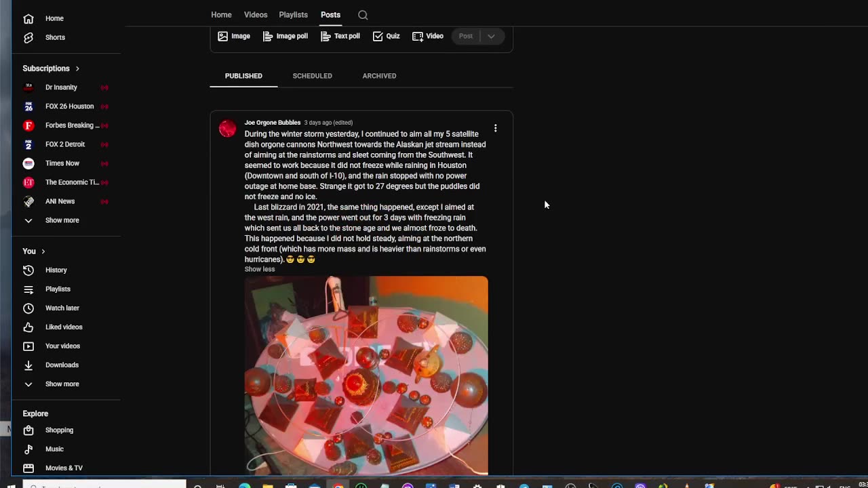
Task: Switch to the SCHEDULED posts tab
Action: pyautogui.click(x=312, y=76)
